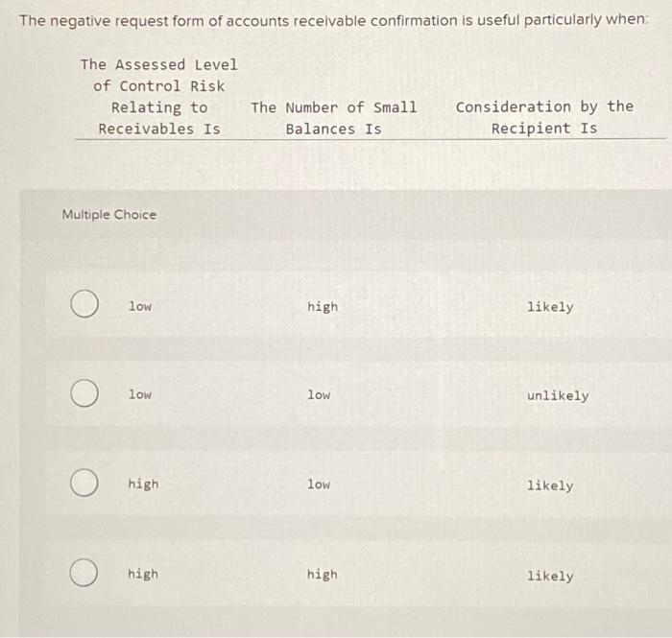Select the radio button for low, low, unlikely
This screenshot has height=638, width=672.
84,392
